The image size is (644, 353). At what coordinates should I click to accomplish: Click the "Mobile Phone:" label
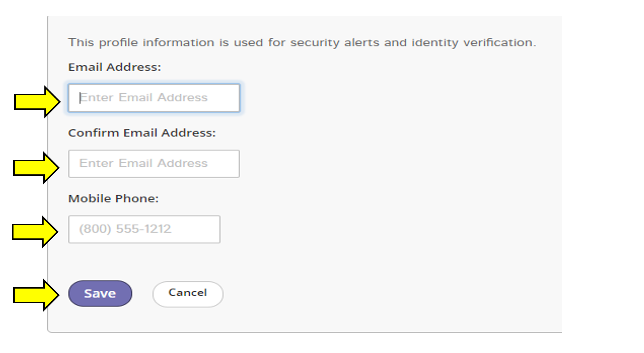point(113,198)
